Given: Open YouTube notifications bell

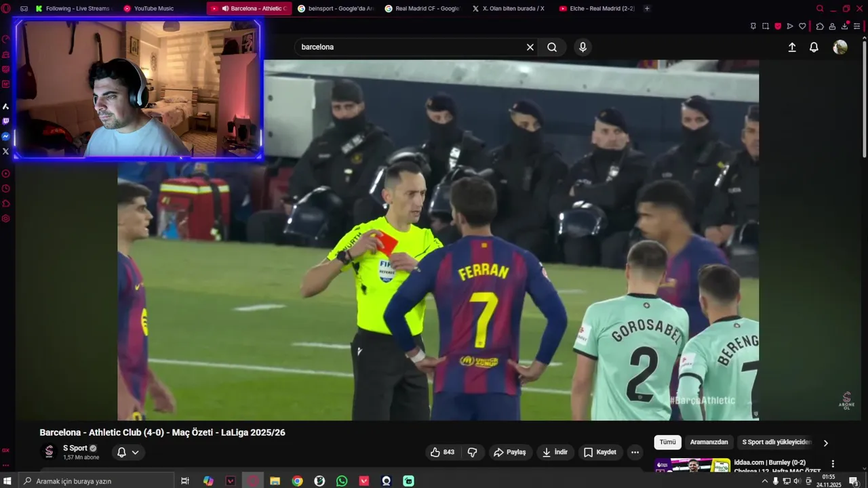Looking at the screenshot, I should pyautogui.click(x=814, y=47).
